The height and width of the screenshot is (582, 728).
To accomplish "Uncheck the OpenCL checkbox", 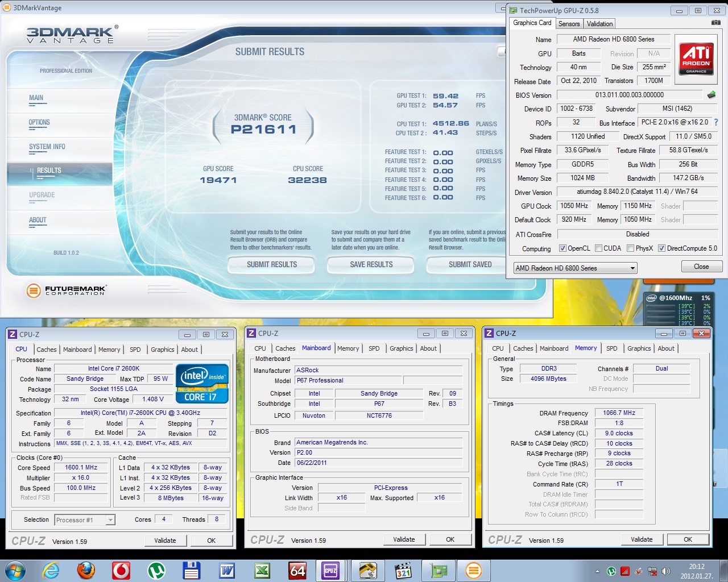I will (562, 248).
